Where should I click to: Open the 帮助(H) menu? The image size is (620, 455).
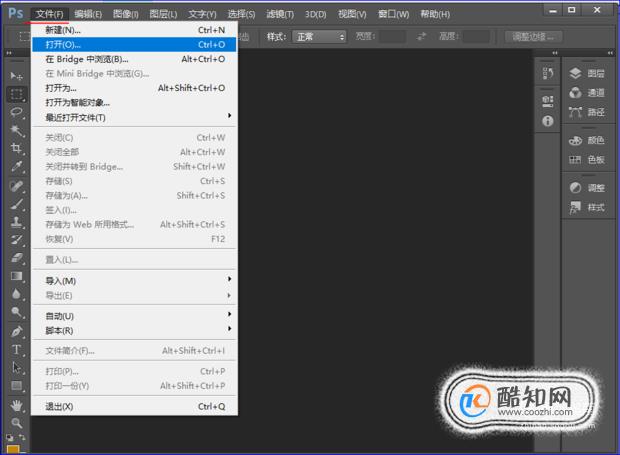435,14
